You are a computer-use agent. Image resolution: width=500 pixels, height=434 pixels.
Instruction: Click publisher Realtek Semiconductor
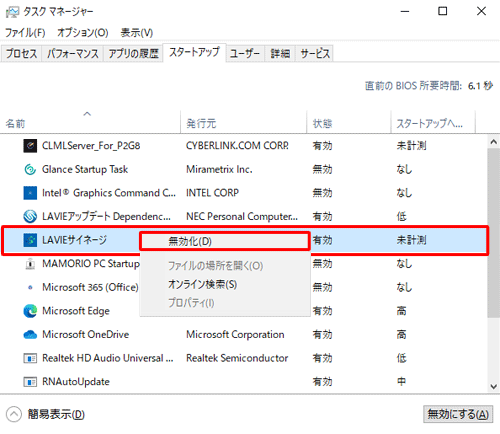pyautogui.click(x=237, y=358)
